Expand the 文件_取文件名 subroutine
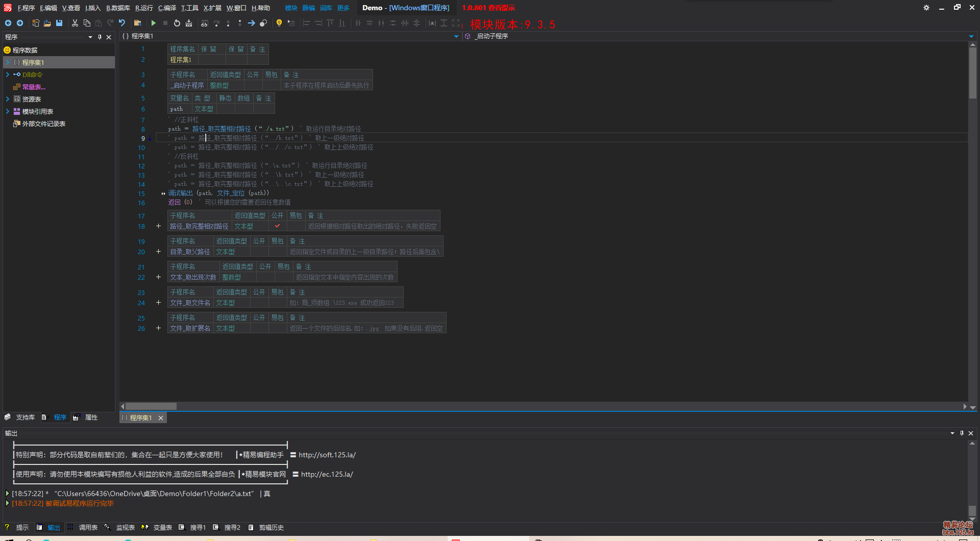The height and width of the screenshot is (541, 980). click(158, 303)
